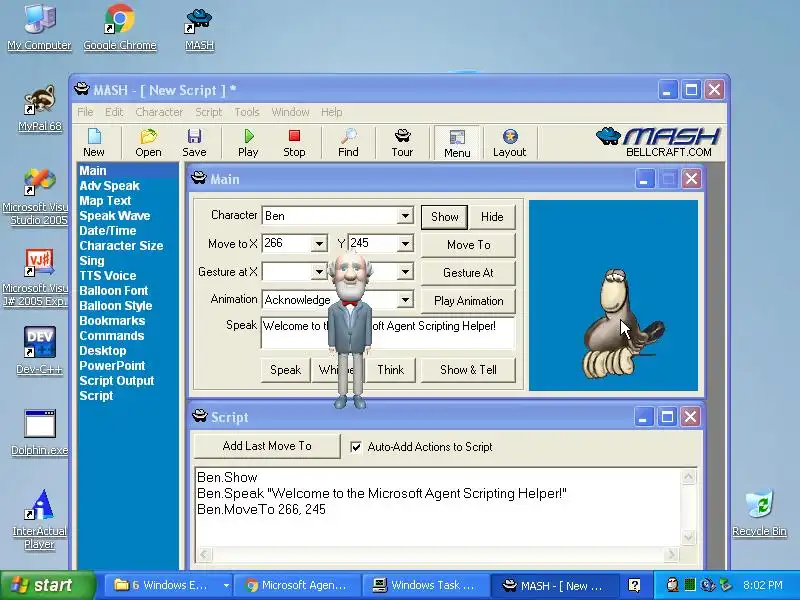Expand the Gesture at X dropdown arrow
The width and height of the screenshot is (800, 600).
(319, 272)
